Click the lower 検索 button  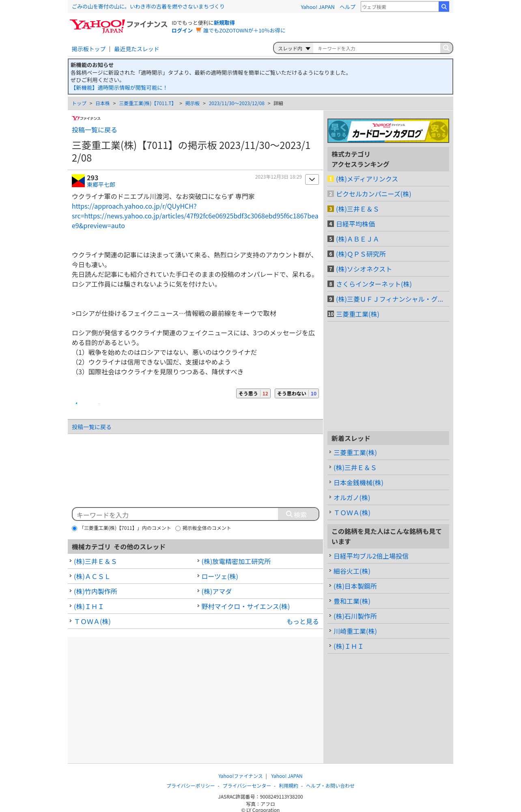click(x=298, y=514)
